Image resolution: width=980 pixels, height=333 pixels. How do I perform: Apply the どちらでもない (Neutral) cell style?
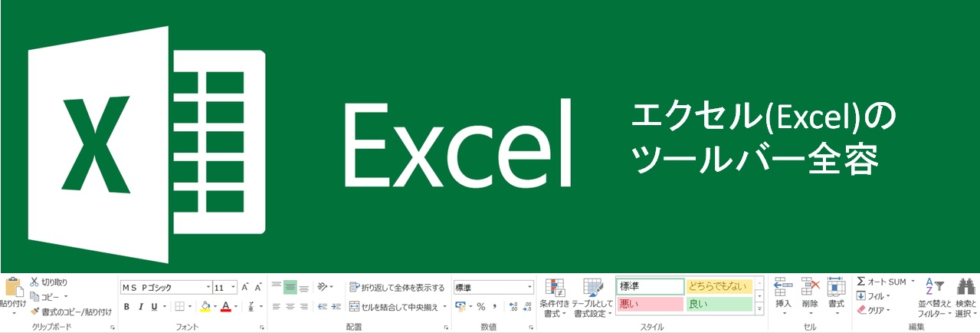[x=719, y=286]
